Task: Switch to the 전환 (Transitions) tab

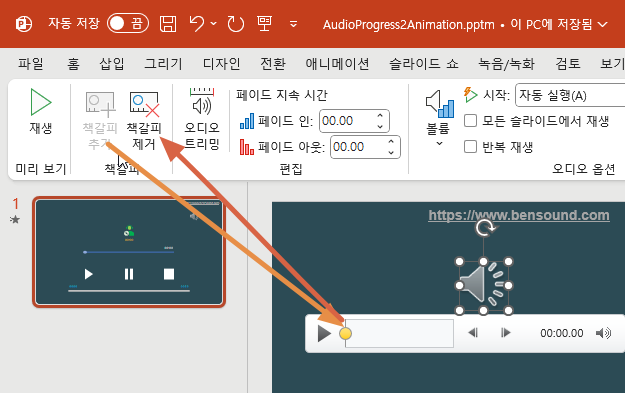Action: click(x=273, y=63)
